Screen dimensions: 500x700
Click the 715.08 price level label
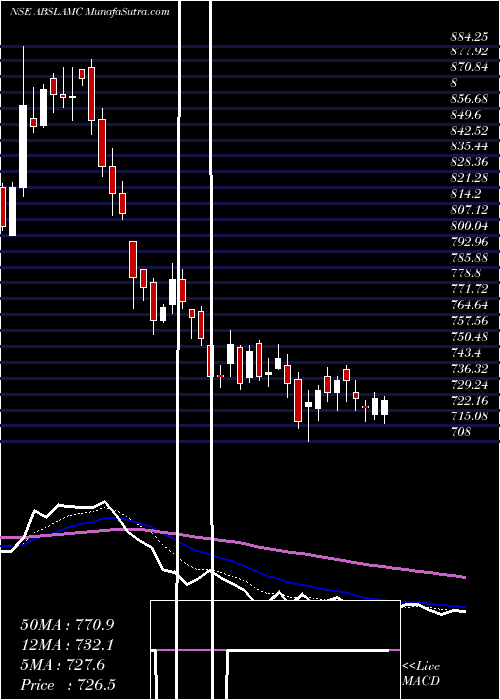tap(469, 415)
